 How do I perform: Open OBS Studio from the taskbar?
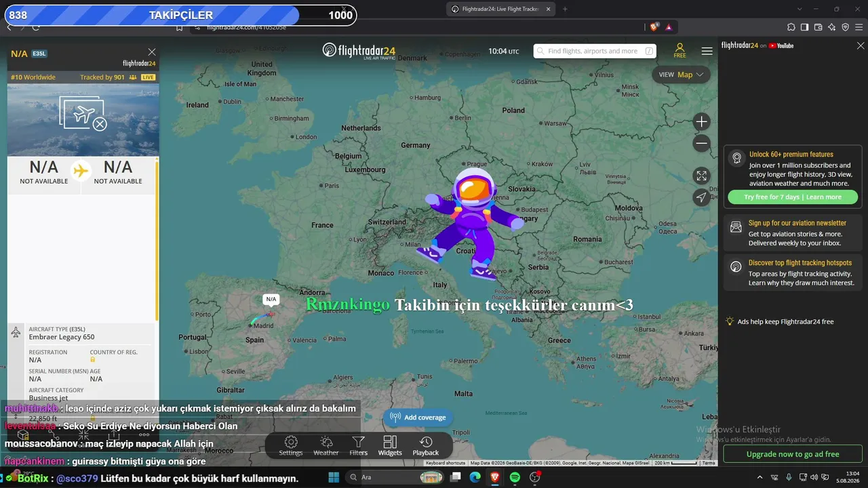pos(535,477)
